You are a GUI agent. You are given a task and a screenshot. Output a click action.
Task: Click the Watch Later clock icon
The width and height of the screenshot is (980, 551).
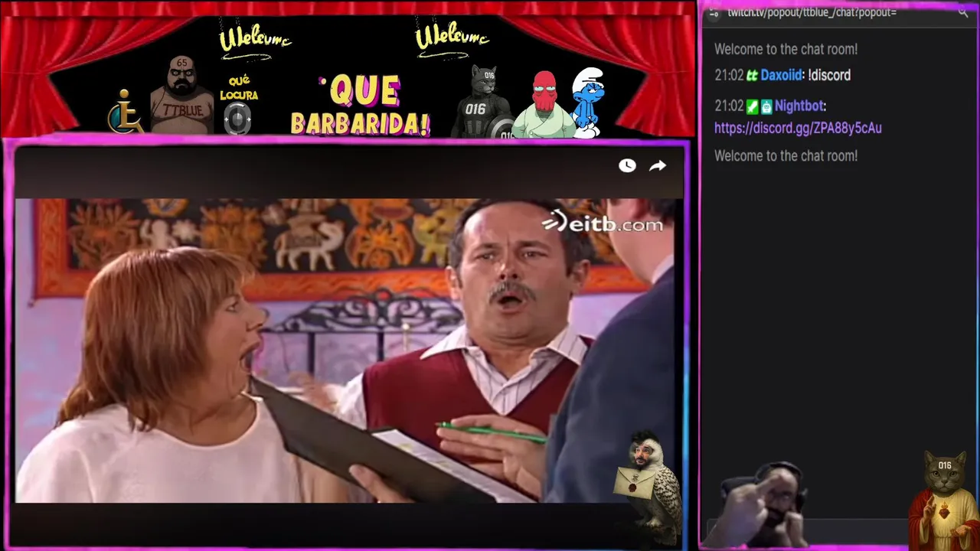[627, 166]
